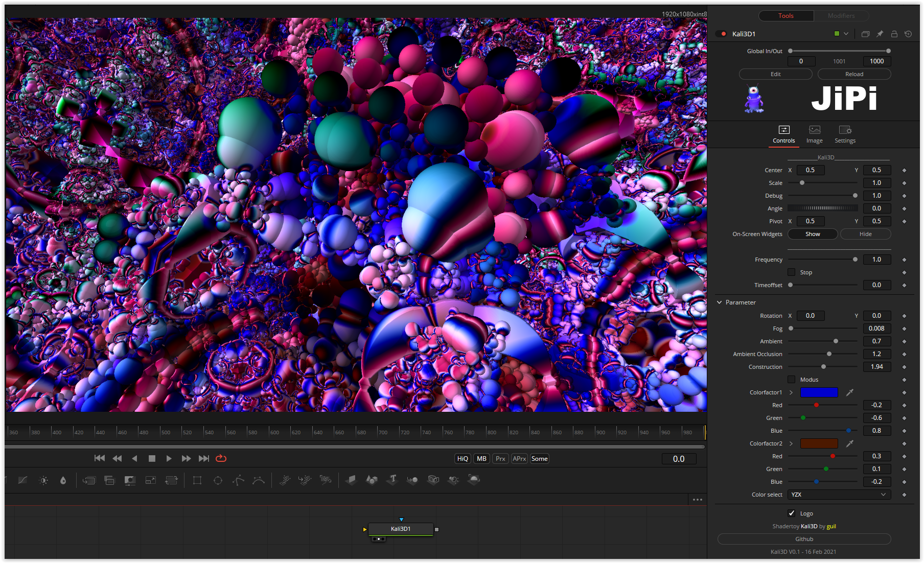Open the Image tab
Screen dimensions: 924x563
click(x=815, y=134)
